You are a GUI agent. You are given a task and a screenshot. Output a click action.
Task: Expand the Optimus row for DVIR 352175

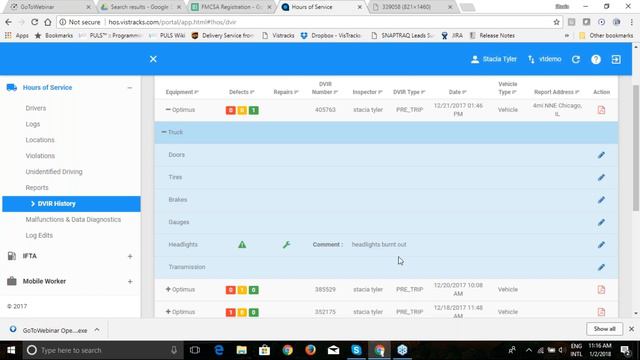coord(168,311)
